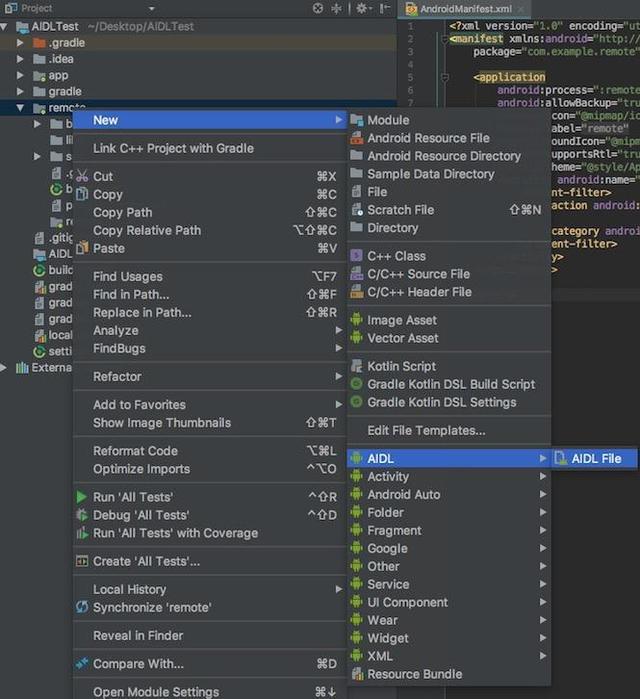
Task: Select Copy Relative Path
Action: (x=210, y=230)
